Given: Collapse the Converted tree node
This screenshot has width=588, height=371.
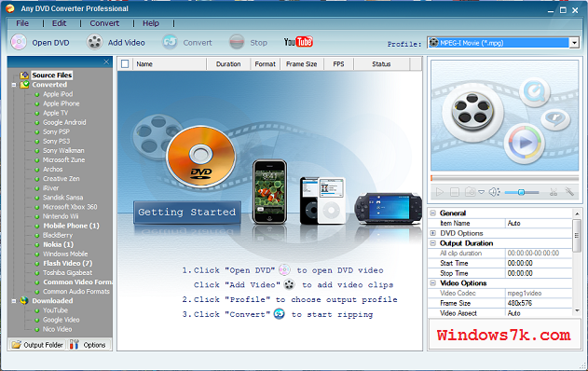Looking at the screenshot, I should pyautogui.click(x=14, y=85).
